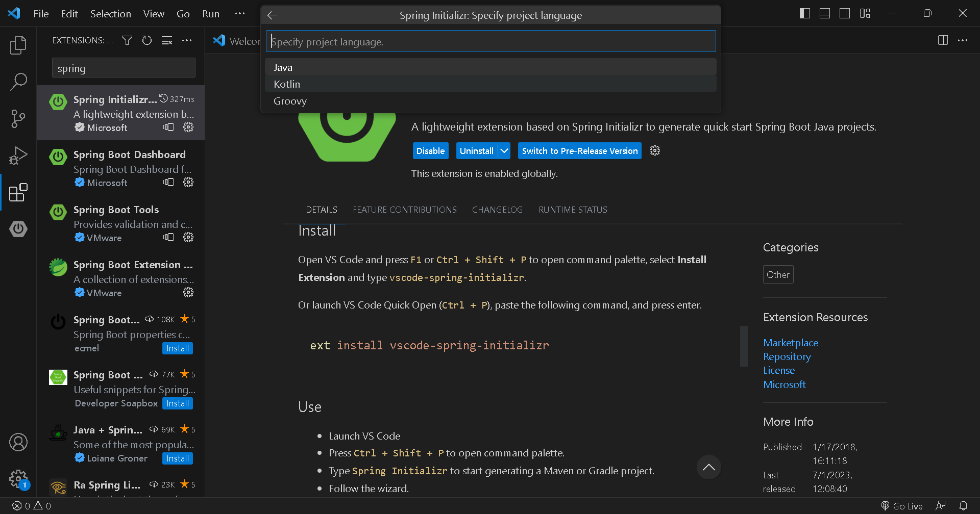Select Java as project language
This screenshot has width=980, height=514.
tap(491, 67)
